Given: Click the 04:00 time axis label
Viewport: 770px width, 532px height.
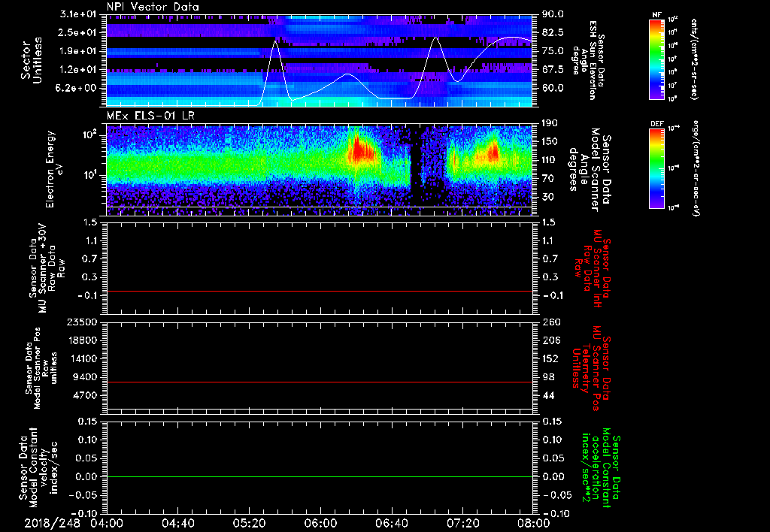Looking at the screenshot, I should [107, 522].
